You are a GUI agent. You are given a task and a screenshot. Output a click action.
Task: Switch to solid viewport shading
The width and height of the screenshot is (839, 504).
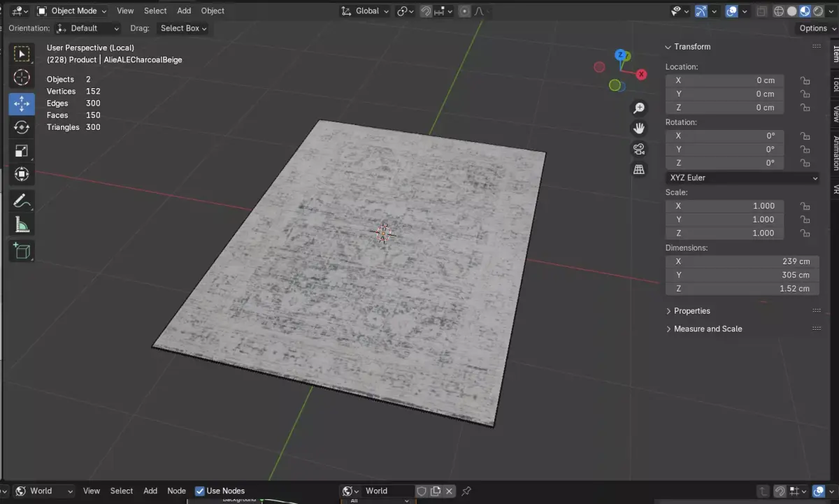coord(792,10)
